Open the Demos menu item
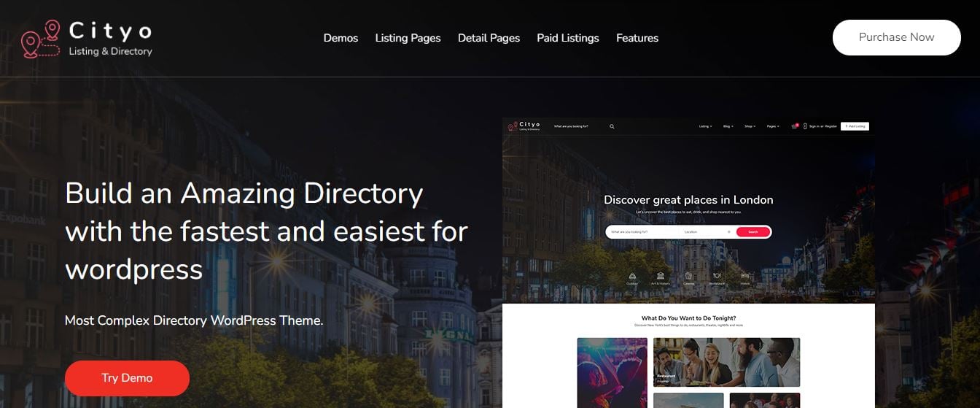Image resolution: width=980 pixels, height=408 pixels. (x=341, y=38)
